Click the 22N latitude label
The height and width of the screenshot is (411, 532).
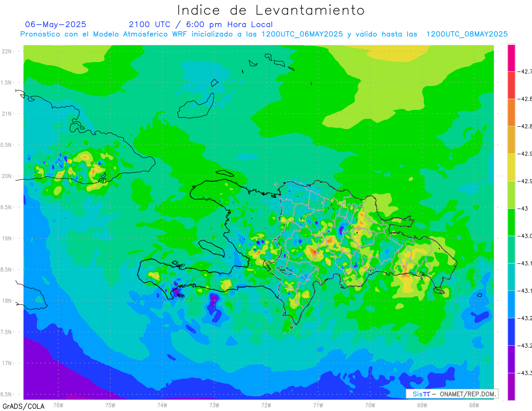point(7,51)
